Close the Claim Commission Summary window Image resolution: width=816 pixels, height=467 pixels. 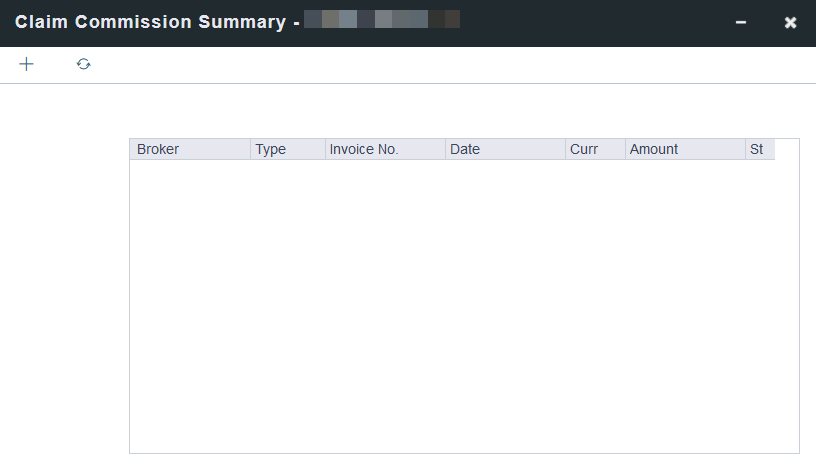(790, 22)
